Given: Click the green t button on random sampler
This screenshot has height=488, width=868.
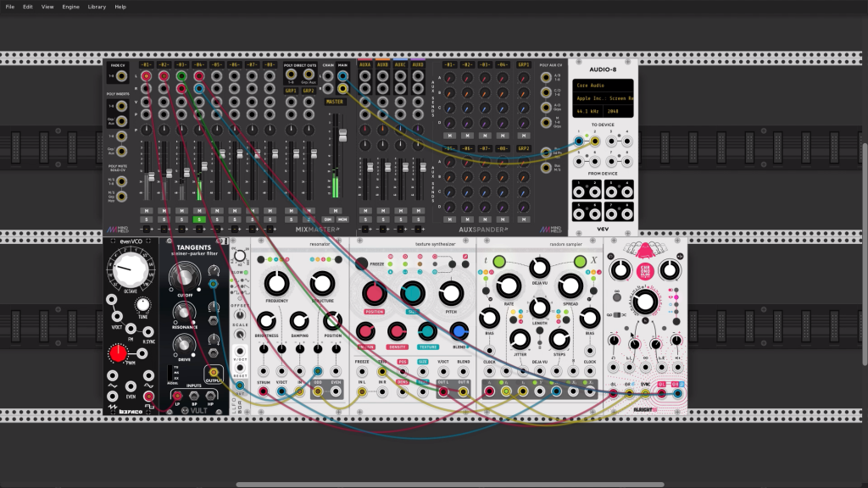Looking at the screenshot, I should click(x=498, y=261).
